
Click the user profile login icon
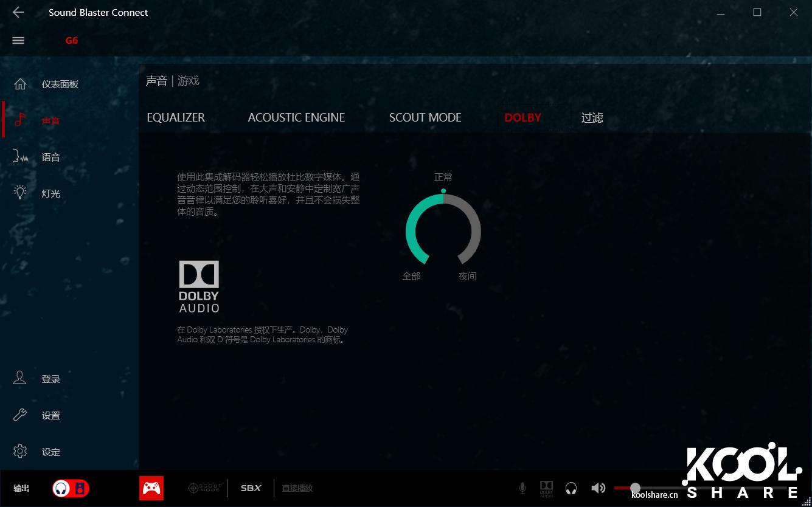(20, 378)
